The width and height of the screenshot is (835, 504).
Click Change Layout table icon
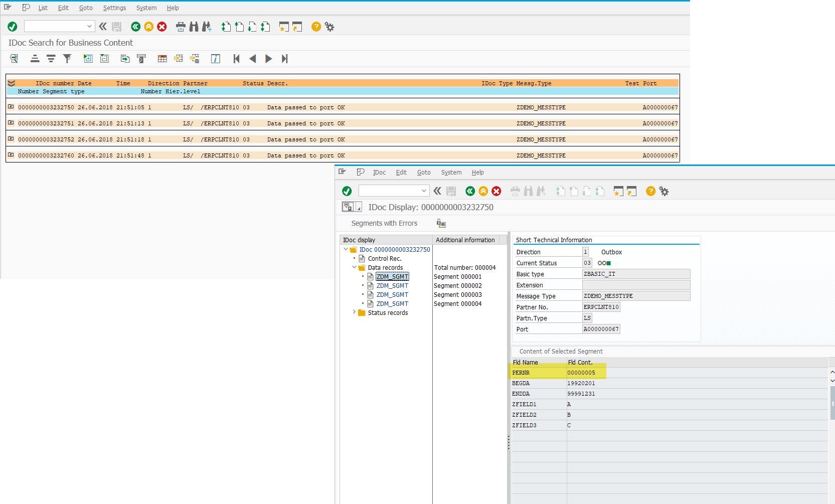162,59
